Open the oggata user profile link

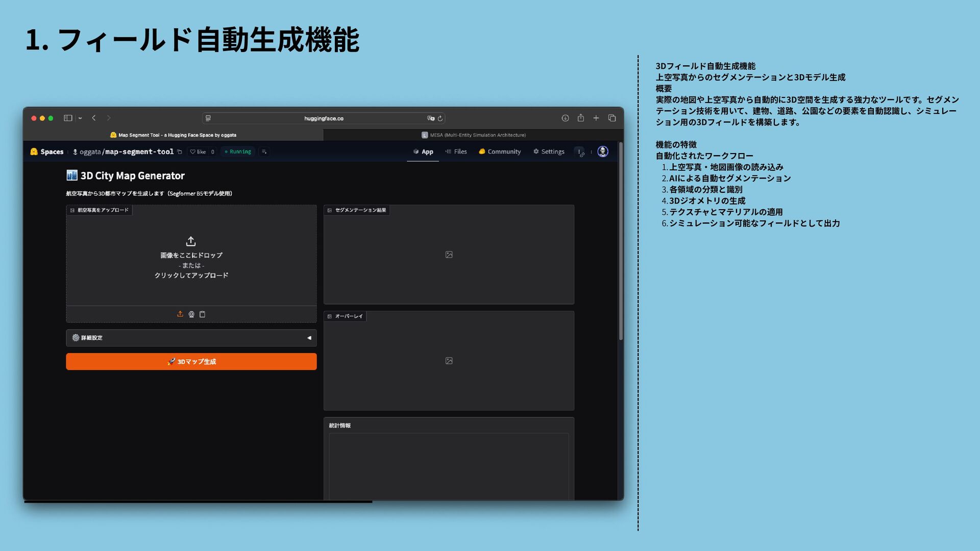click(90, 152)
